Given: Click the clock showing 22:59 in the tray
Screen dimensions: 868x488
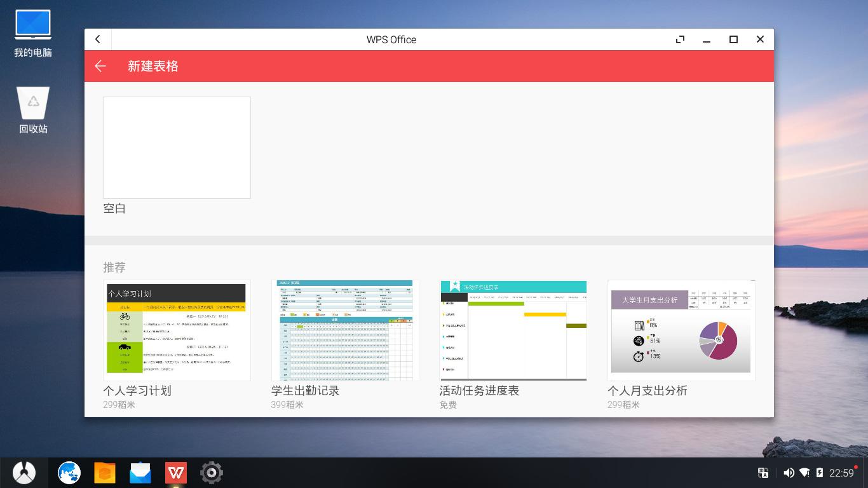Looking at the screenshot, I should pos(841,473).
